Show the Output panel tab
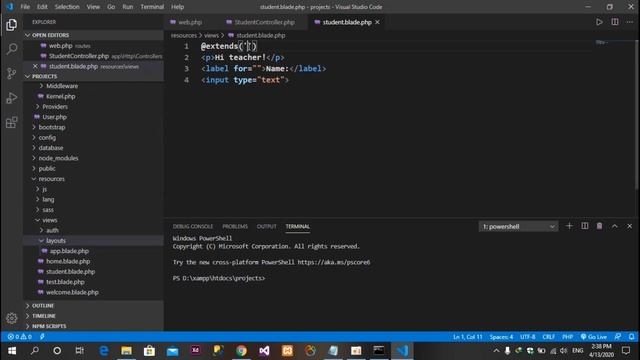This screenshot has height=360, width=640. coord(267,227)
